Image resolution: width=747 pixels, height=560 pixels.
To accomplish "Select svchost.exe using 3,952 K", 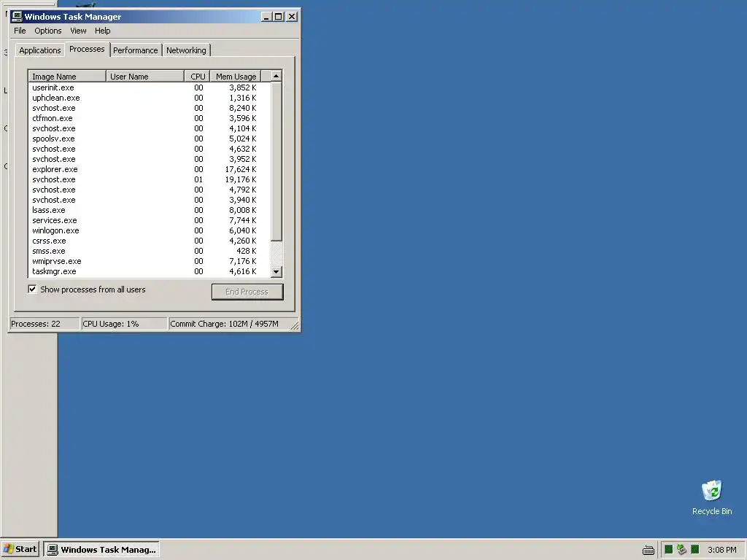I will [149, 160].
